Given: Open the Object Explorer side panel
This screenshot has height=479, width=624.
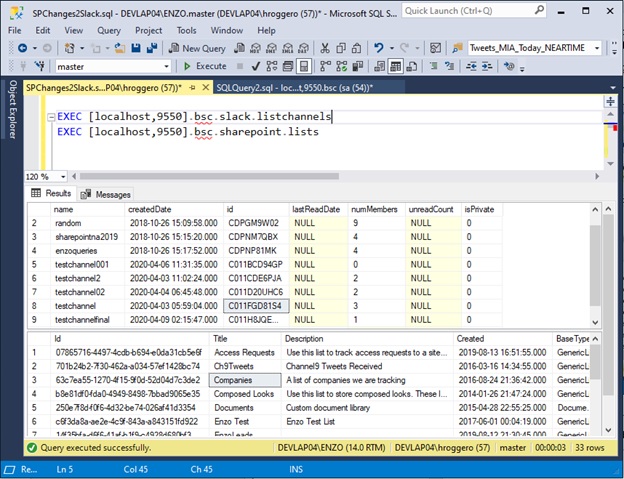Looking at the screenshot, I should [x=12, y=109].
